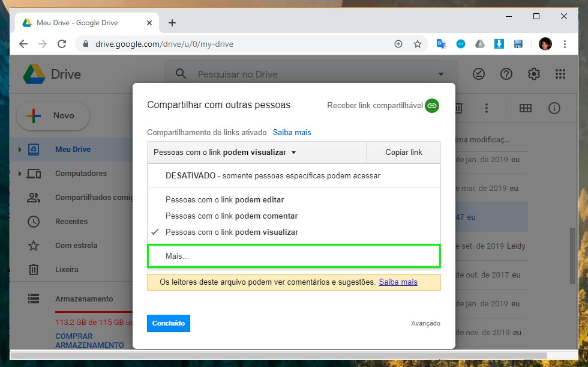
Task: Expand search options arrow in Drive search
Action: (441, 74)
